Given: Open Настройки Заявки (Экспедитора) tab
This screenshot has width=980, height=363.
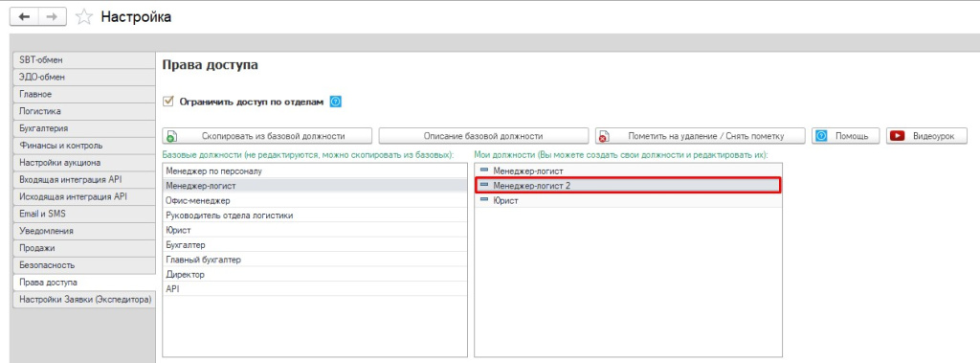Looking at the screenshot, I should (x=83, y=299).
